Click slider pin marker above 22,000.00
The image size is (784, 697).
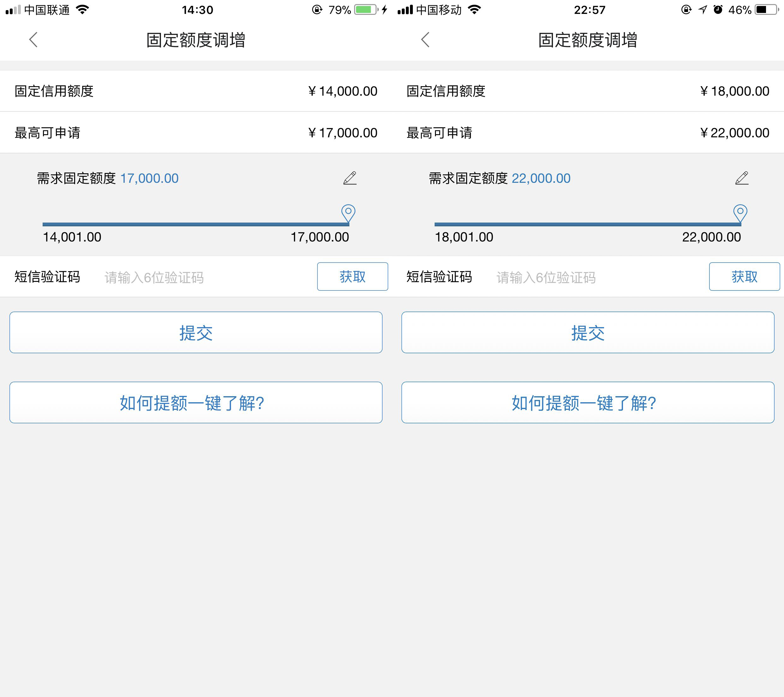point(740,213)
